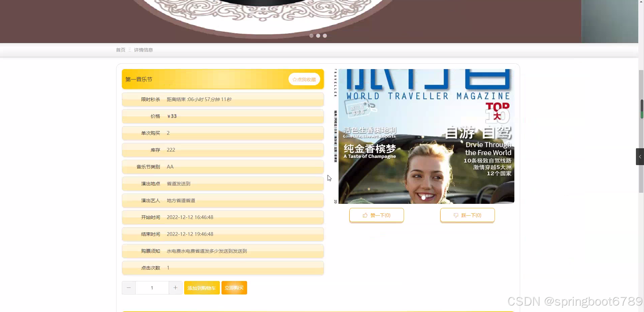Image resolution: width=644 pixels, height=312 pixels.
Task: Click start time 2022-12-12 16:46:48
Action: coord(190,217)
